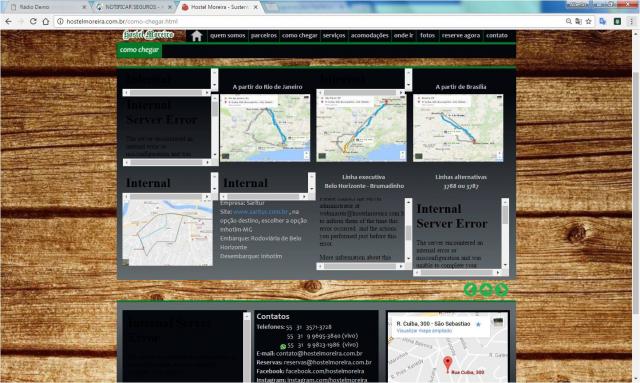Click the reservas@hostelmoreira.com.br email link

tap(328, 362)
